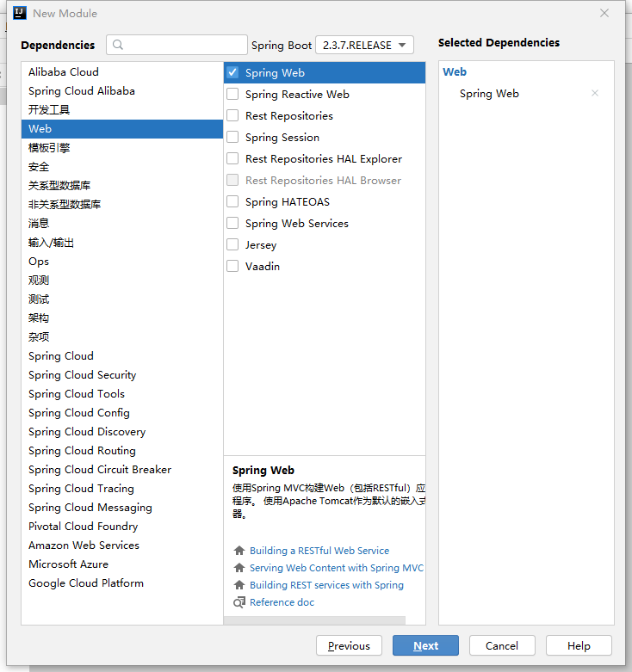Open Serving Web Content with Spring MVC link

(x=337, y=567)
